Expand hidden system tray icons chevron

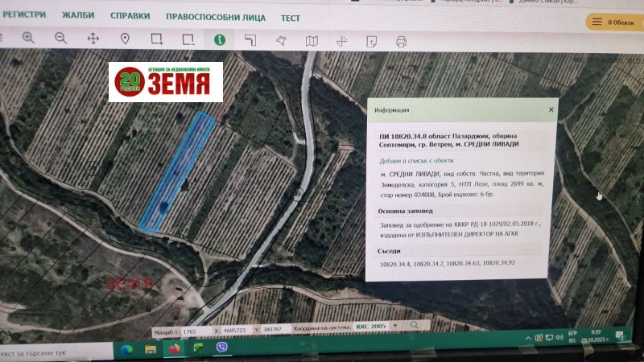pyautogui.click(x=528, y=339)
